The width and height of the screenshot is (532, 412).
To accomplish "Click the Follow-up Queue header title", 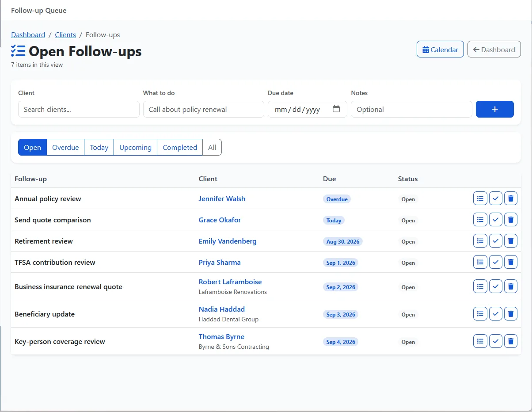I will pos(39,10).
